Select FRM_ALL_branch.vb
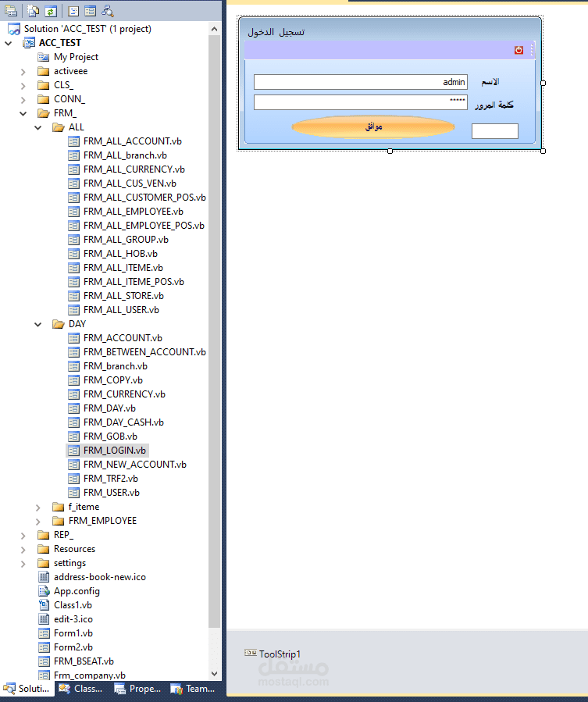This screenshot has height=702, width=588. 125,155
